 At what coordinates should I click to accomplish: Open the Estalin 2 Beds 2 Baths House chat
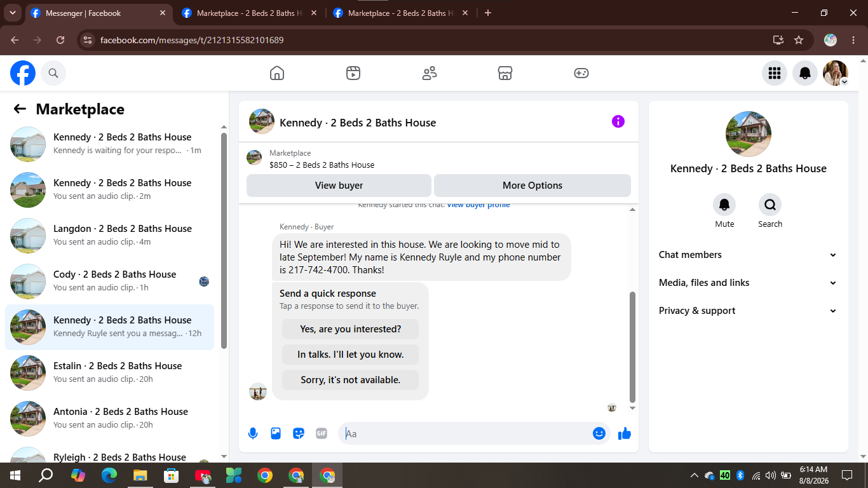(109, 373)
